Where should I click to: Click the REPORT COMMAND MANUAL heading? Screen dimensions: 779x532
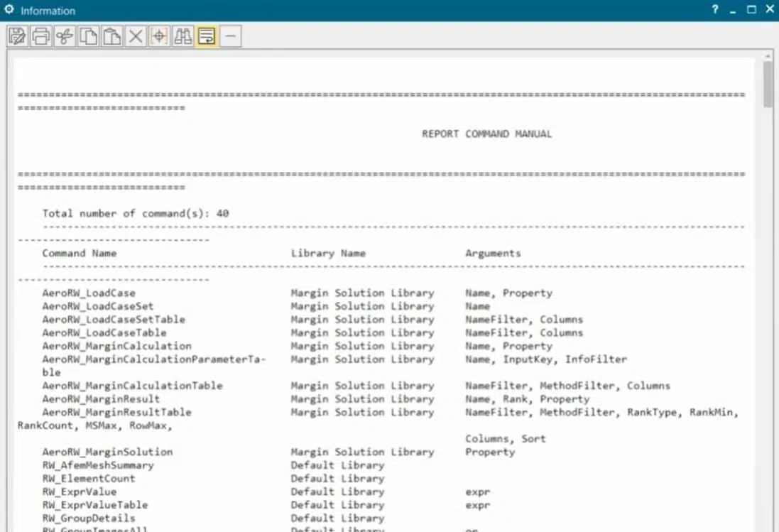(487, 134)
